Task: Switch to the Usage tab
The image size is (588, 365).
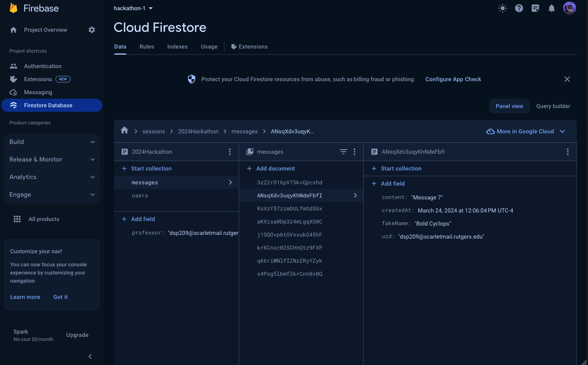Action: 209,46
